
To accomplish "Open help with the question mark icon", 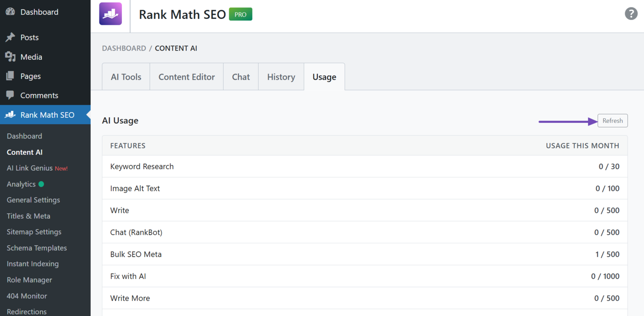I will (x=631, y=14).
